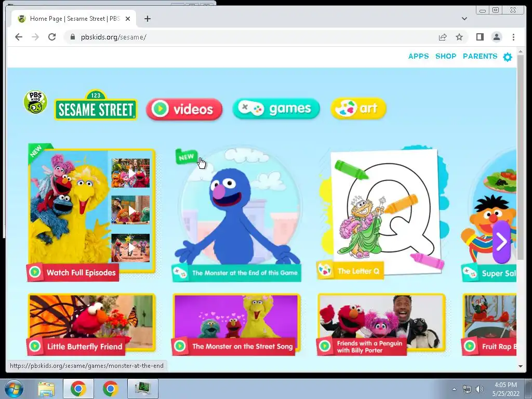This screenshot has width=532, height=399.
Task: Click play icon on Monster on the Street label
Action: point(180,346)
